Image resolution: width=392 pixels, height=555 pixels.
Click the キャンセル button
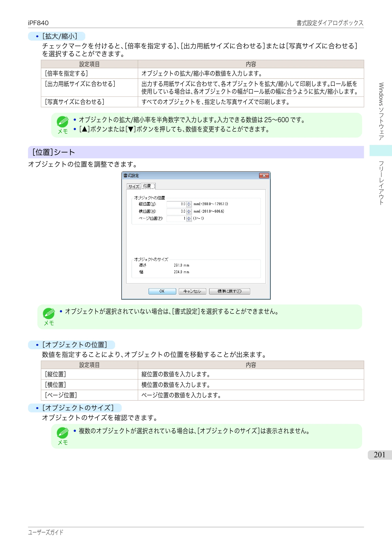click(x=192, y=291)
